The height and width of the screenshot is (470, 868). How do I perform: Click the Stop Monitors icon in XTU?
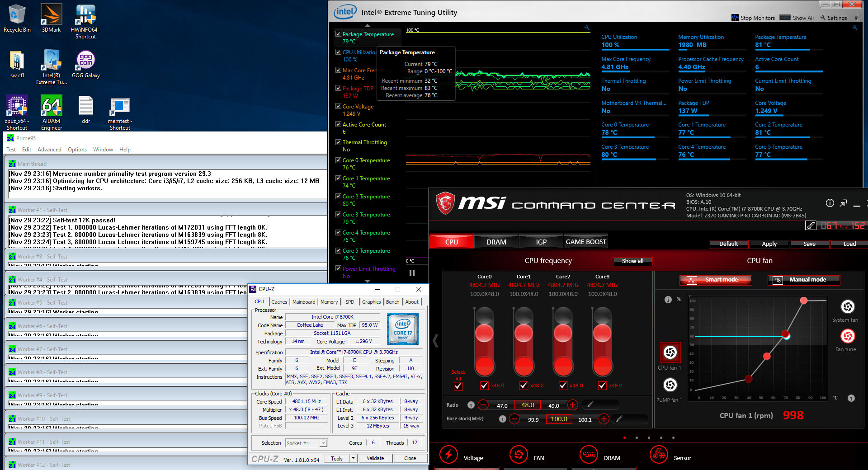[x=735, y=18]
